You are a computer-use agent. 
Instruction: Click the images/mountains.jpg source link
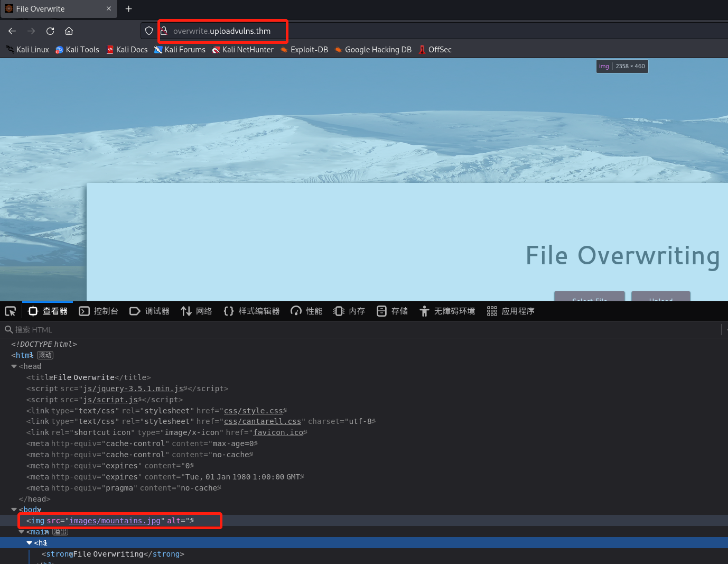click(x=115, y=521)
